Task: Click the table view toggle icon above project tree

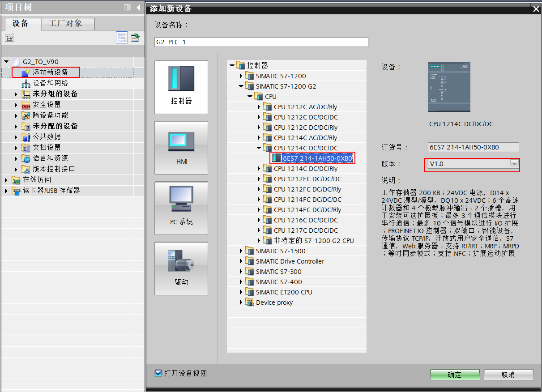Action: pos(122,37)
